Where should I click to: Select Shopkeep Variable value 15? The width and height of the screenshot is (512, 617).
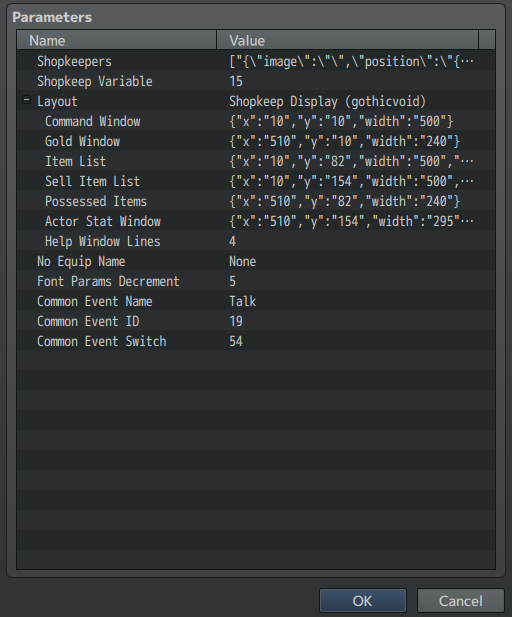coord(236,81)
